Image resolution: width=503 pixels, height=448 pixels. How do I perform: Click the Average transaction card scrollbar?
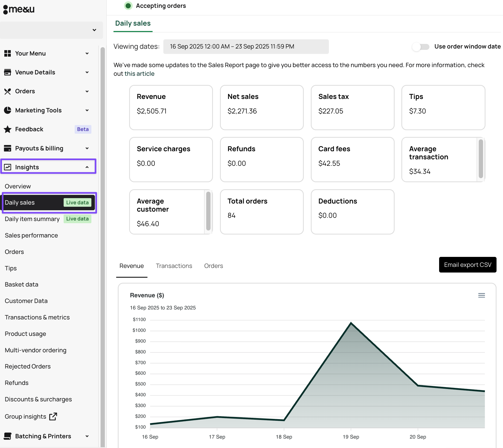point(481,159)
